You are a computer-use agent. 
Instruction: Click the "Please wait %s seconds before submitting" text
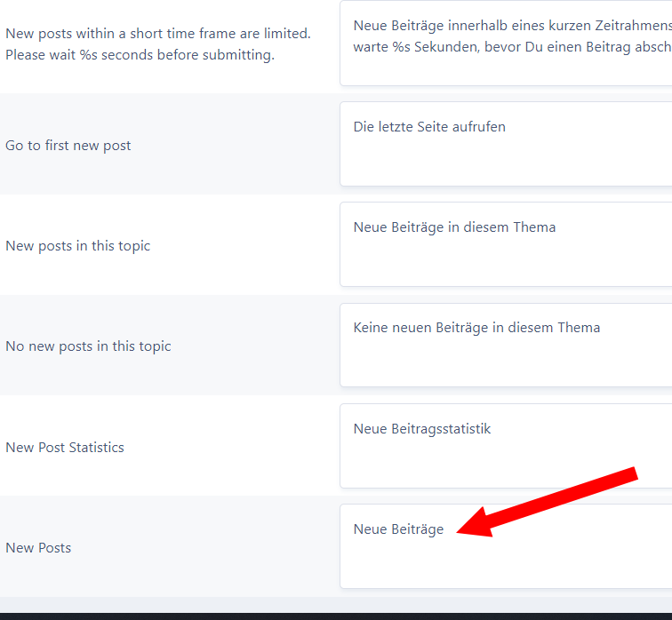(140, 55)
